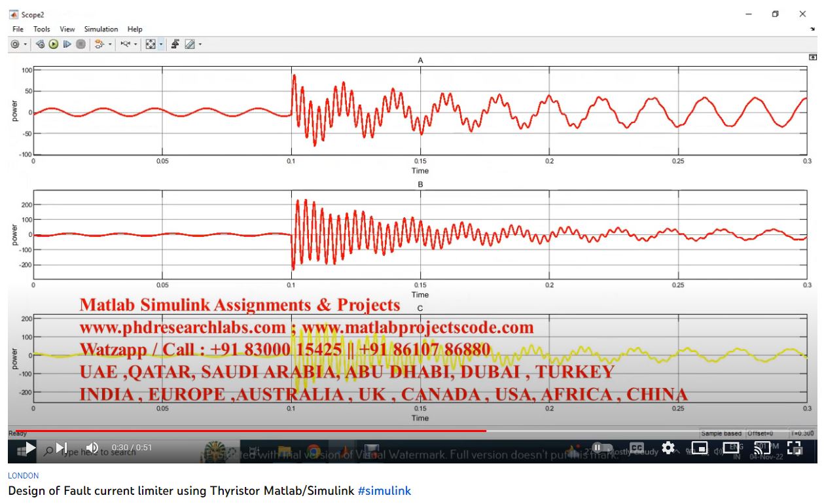Click the Step Back simulation icon

click(41, 44)
